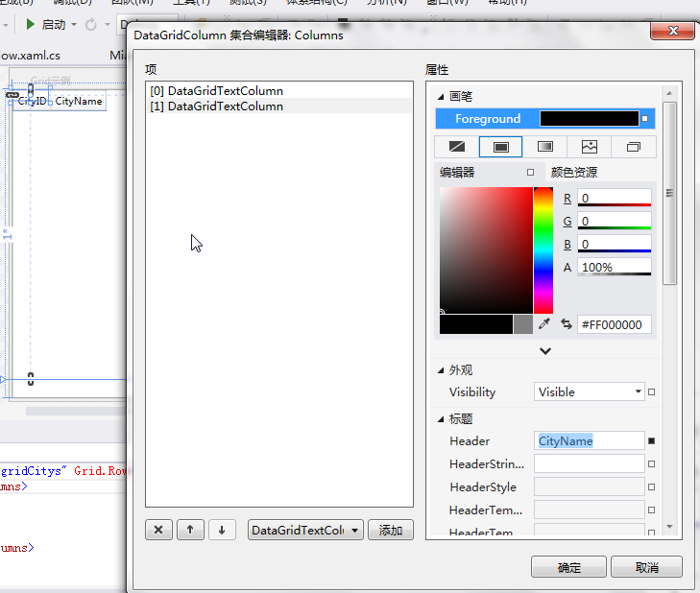The image size is (700, 593).
Task: Open the Visibility dropdown
Action: (639, 391)
